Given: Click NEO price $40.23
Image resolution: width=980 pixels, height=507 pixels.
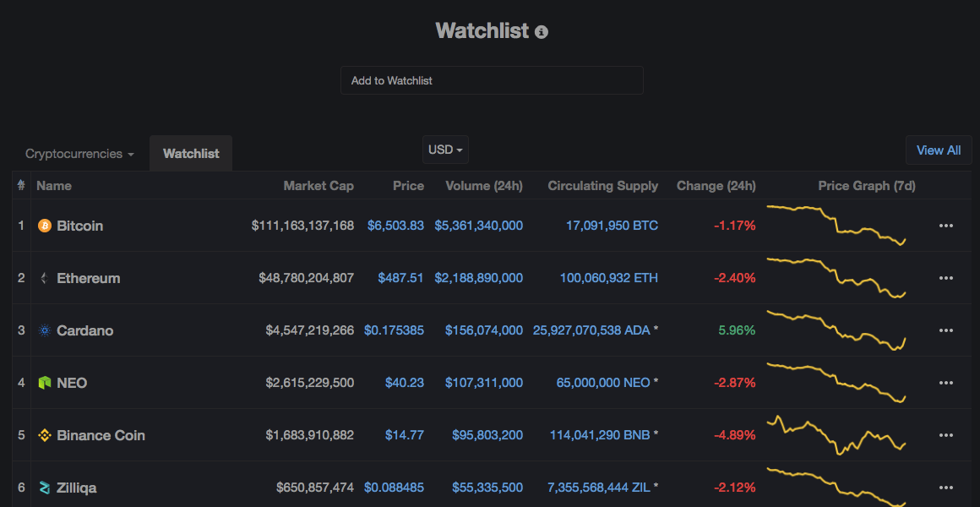Looking at the screenshot, I should tap(406, 383).
